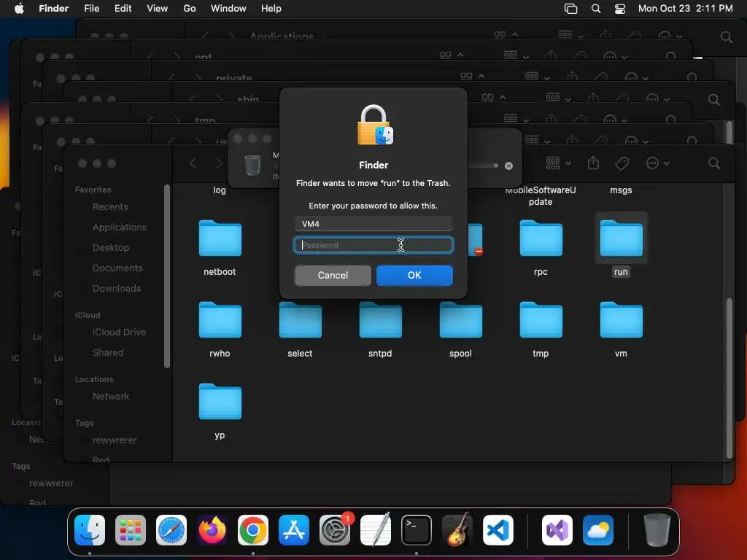
Task: Launch Safari from the Dock
Action: coord(171,529)
